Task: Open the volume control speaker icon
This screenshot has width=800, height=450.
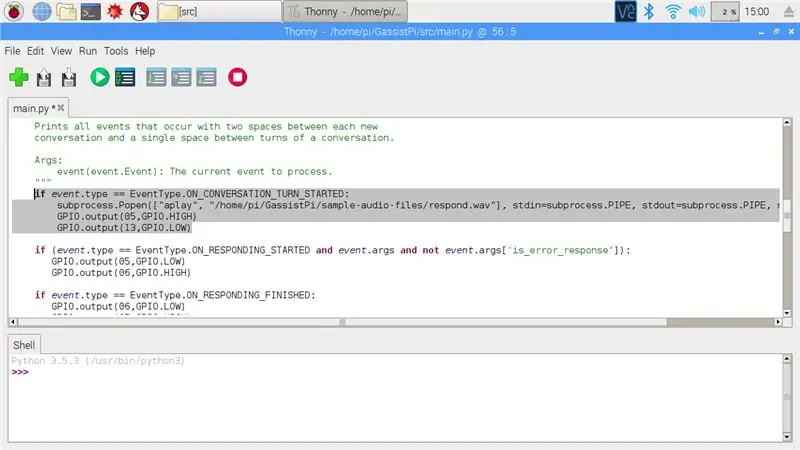Action: (x=696, y=11)
